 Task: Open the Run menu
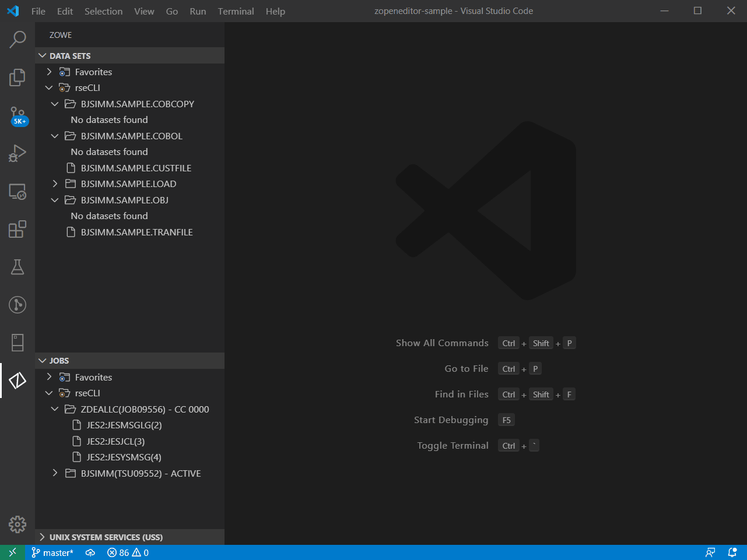pyautogui.click(x=198, y=11)
